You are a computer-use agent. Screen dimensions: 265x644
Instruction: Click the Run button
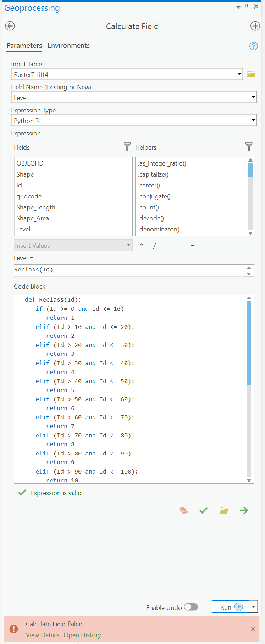pos(230,607)
